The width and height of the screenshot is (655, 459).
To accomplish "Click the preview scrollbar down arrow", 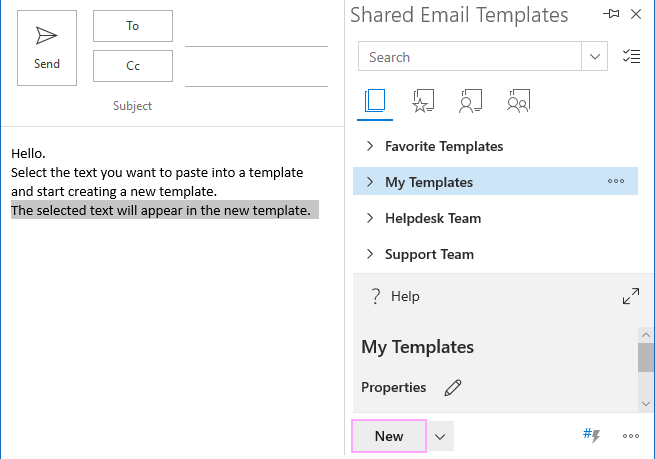I will coord(646,404).
